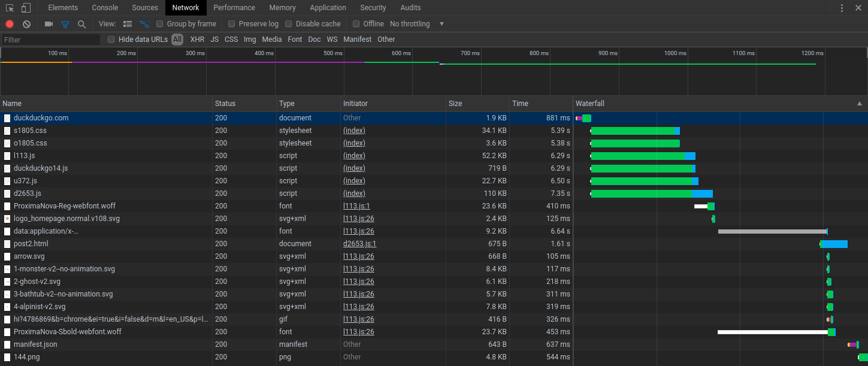Click the 600 ms mark in timeline overview

coord(401,53)
